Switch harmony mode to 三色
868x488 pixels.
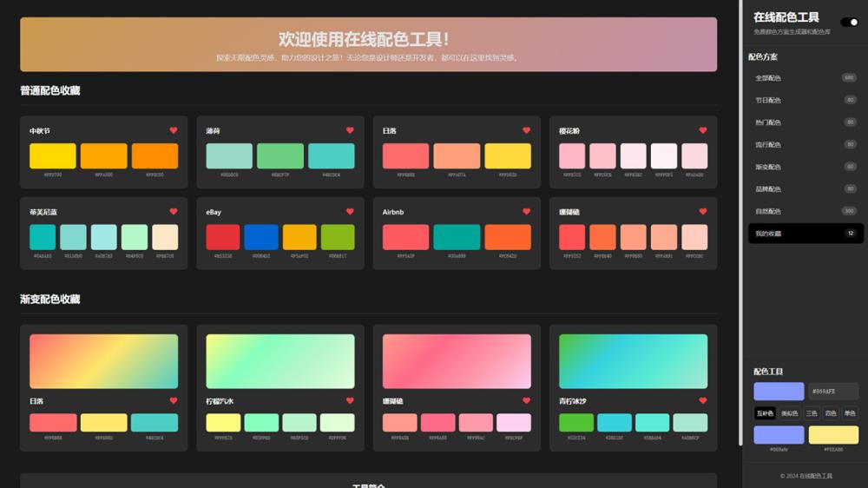[811, 413]
